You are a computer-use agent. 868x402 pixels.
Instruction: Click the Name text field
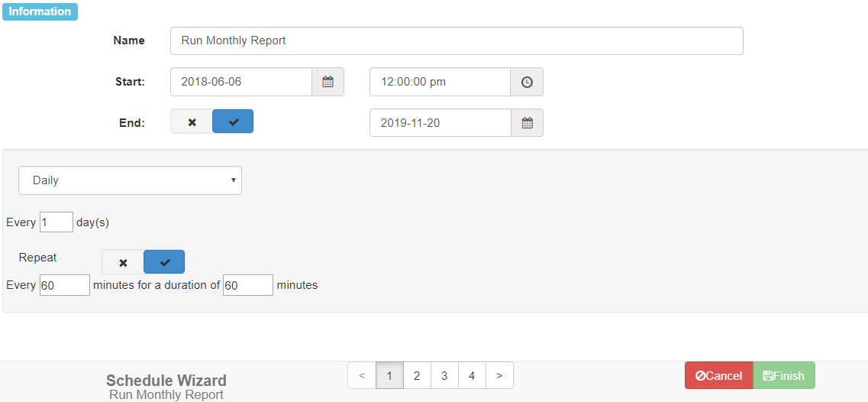click(x=457, y=41)
